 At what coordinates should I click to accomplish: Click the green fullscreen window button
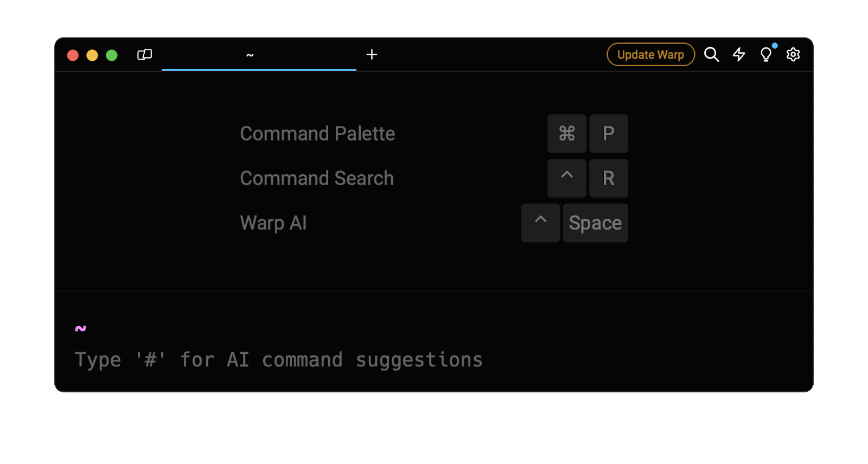tap(112, 55)
